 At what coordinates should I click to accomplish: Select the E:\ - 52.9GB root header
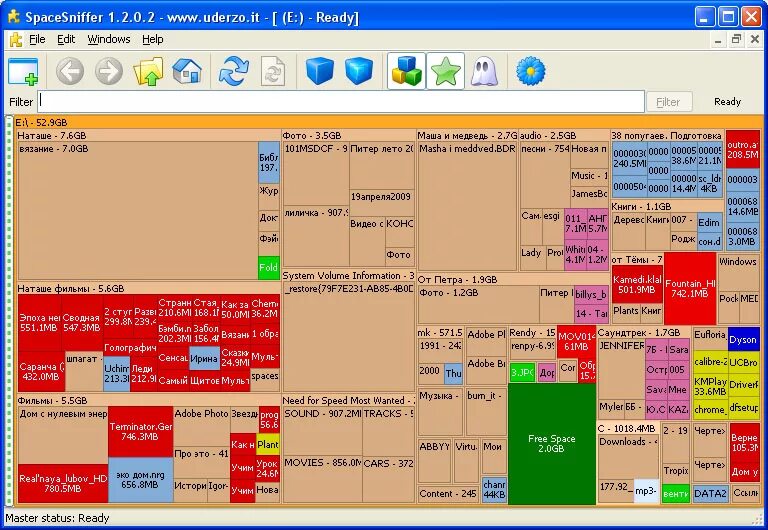coord(388,122)
